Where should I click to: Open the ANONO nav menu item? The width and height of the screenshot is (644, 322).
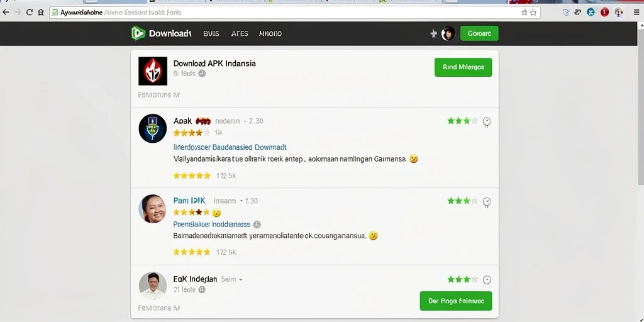tap(270, 34)
